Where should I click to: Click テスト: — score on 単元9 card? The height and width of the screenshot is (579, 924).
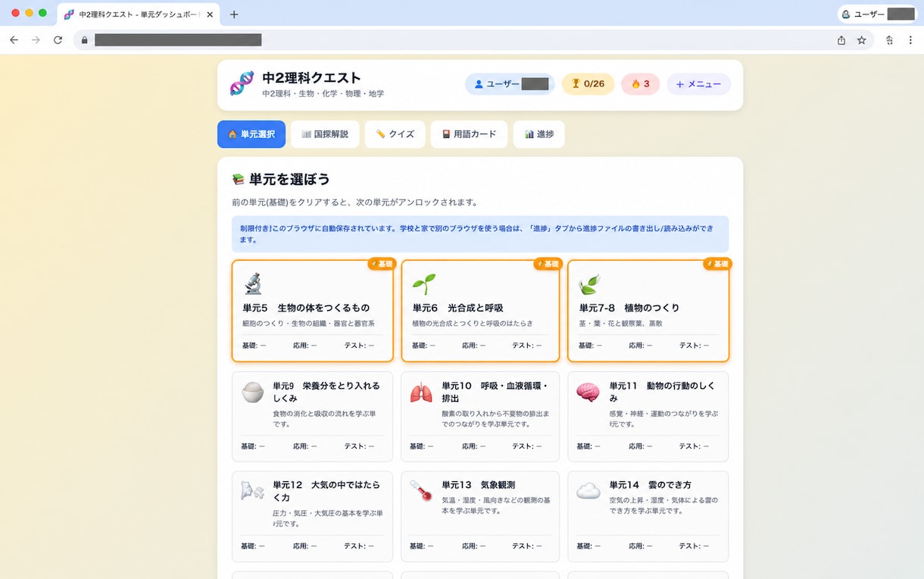click(x=359, y=446)
